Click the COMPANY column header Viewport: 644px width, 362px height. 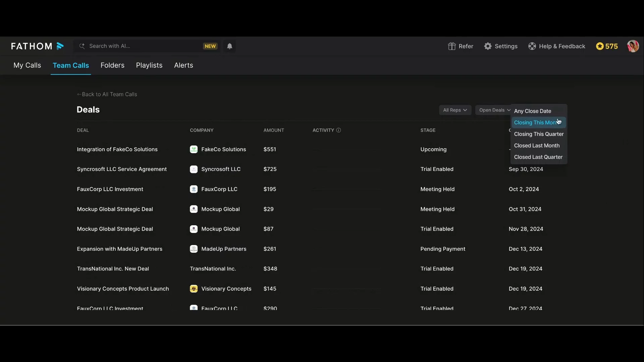(x=202, y=130)
